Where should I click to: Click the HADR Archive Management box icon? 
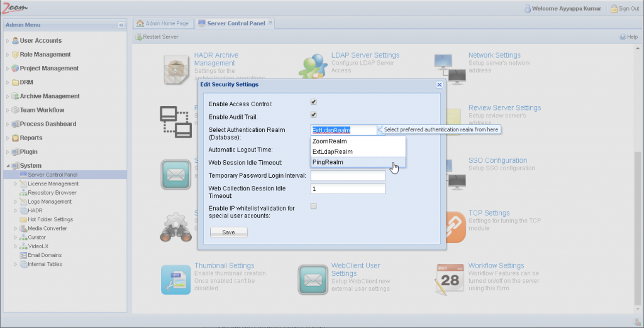(x=176, y=69)
